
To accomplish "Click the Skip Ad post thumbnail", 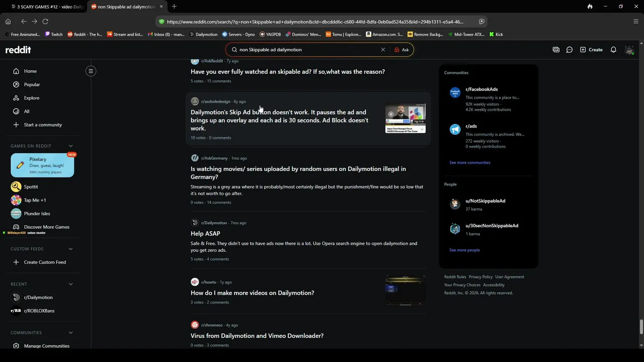I will 406,118.
